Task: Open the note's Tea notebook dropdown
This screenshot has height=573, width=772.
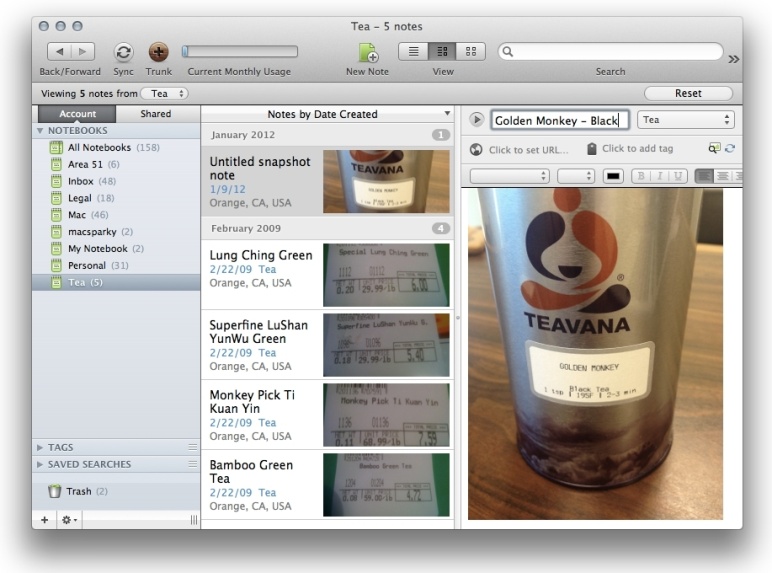Action: (x=685, y=120)
